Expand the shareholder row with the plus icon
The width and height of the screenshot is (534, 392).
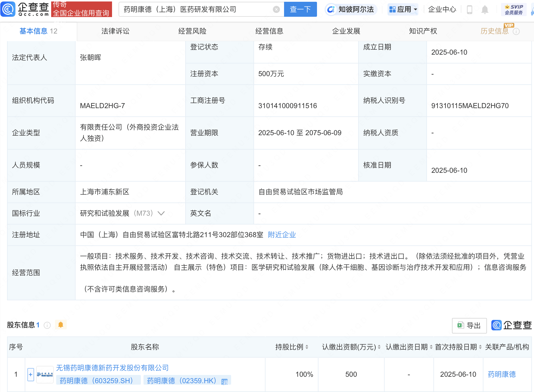[x=30, y=374]
